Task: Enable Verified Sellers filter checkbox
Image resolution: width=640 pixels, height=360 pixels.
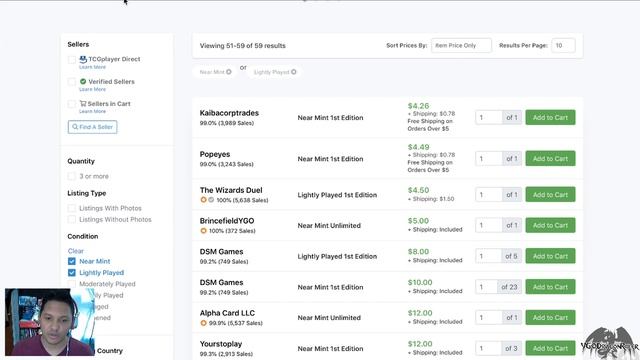Action: [72, 82]
